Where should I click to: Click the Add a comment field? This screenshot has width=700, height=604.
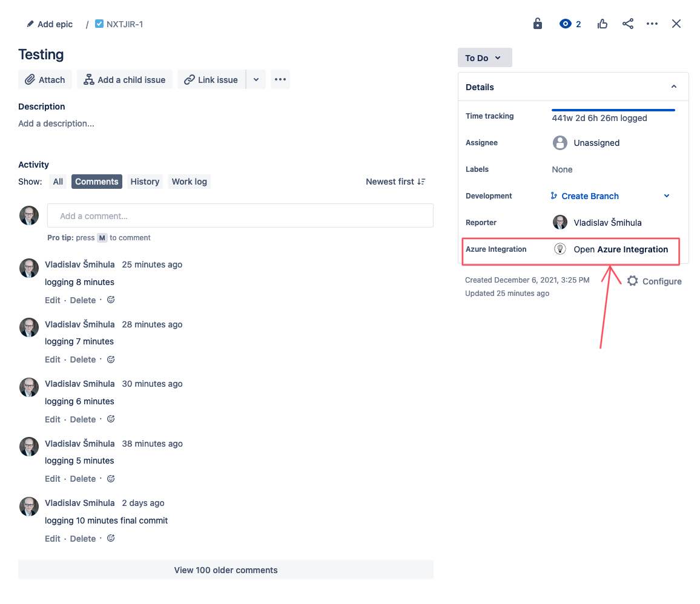(x=240, y=216)
